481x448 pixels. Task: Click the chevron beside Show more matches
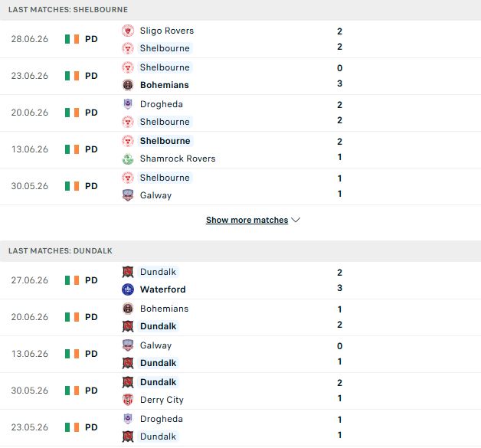tap(296, 220)
